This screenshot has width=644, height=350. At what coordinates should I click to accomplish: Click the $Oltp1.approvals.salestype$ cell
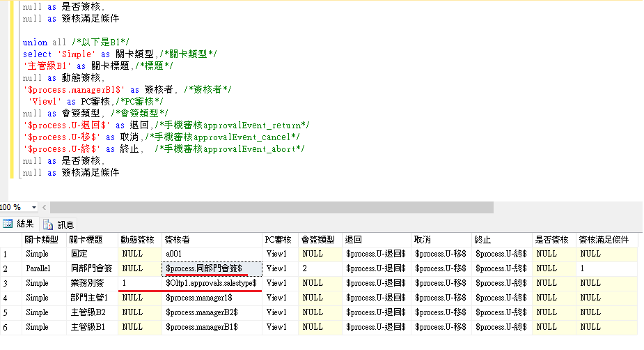[x=211, y=283]
